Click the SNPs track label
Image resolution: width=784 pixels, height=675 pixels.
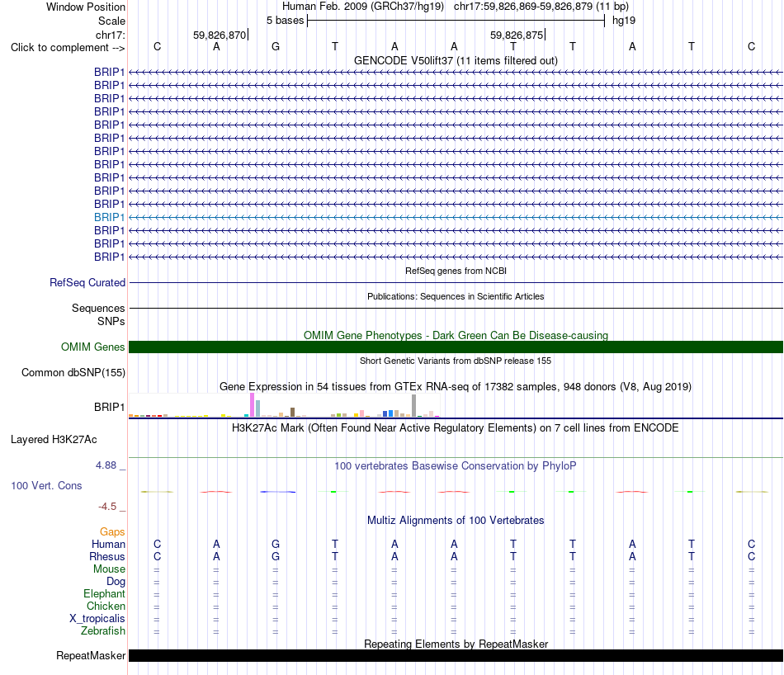tap(111, 321)
